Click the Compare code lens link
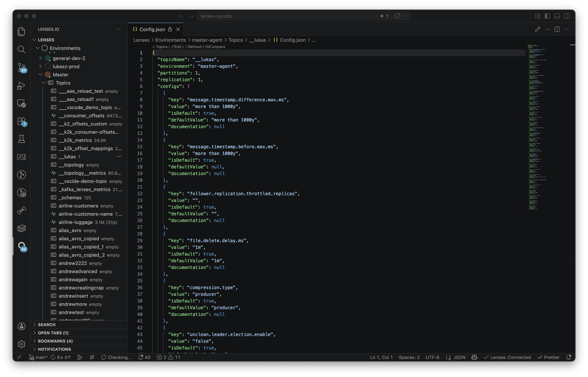This screenshot has width=588, height=377. (x=215, y=47)
